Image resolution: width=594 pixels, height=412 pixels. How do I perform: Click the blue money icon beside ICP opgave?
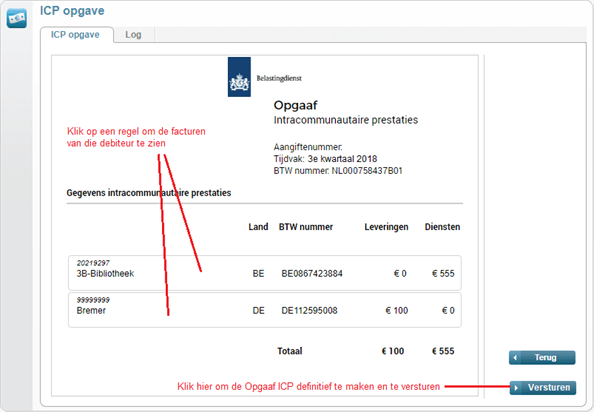pyautogui.click(x=17, y=18)
